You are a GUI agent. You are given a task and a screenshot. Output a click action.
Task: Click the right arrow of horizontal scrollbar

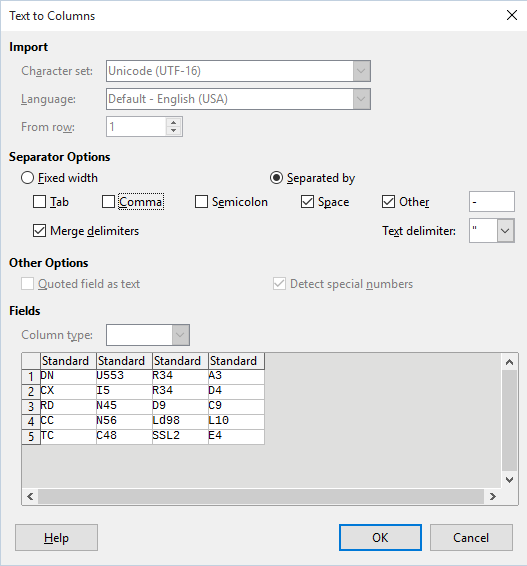493,496
